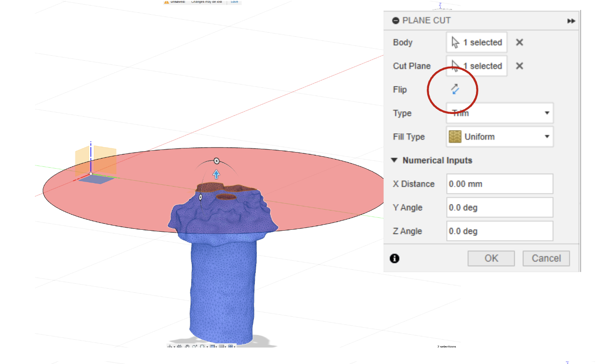
Task: Cancel the Plane Cut operation
Action: [x=546, y=258]
